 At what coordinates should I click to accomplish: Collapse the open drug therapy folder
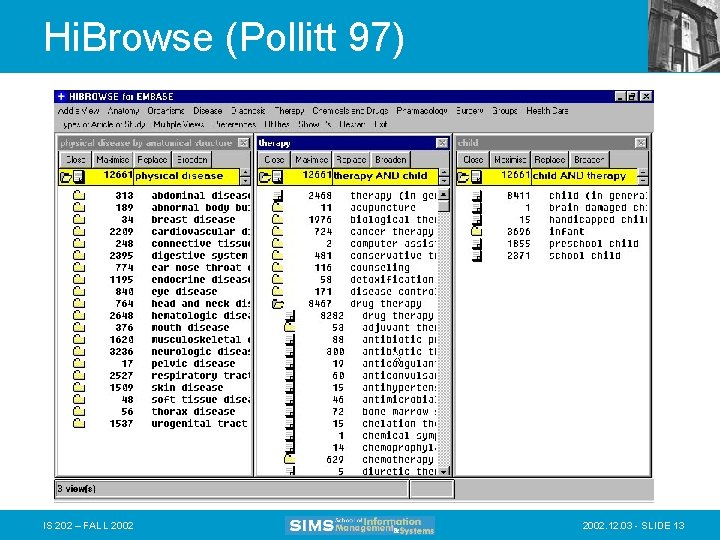[278, 304]
